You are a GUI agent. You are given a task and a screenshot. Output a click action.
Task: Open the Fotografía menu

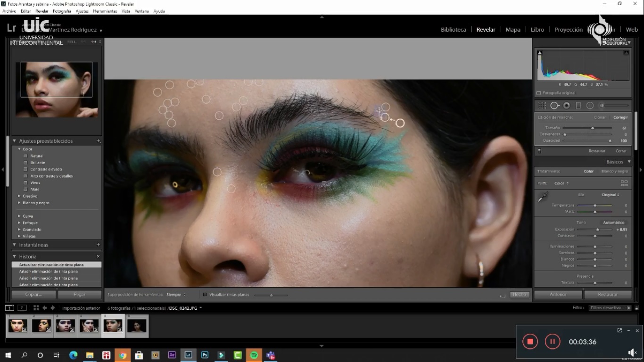pos(62,11)
